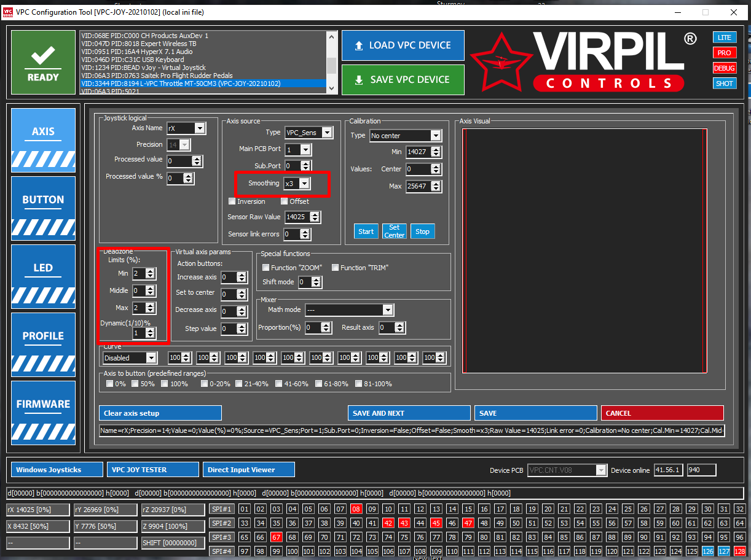
Task: Select the Saitek Pro Flight Rudder Pedals device
Action: tap(203, 76)
